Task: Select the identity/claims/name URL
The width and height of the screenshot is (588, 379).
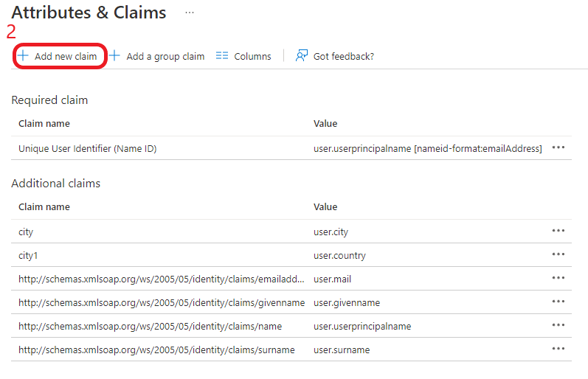Action: tap(150, 327)
